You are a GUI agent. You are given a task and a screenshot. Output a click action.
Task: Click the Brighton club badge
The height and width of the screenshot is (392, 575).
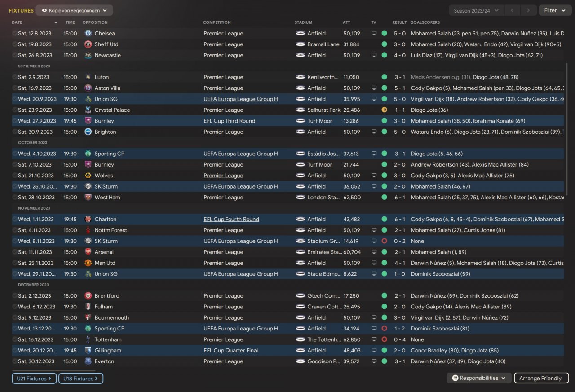click(88, 132)
